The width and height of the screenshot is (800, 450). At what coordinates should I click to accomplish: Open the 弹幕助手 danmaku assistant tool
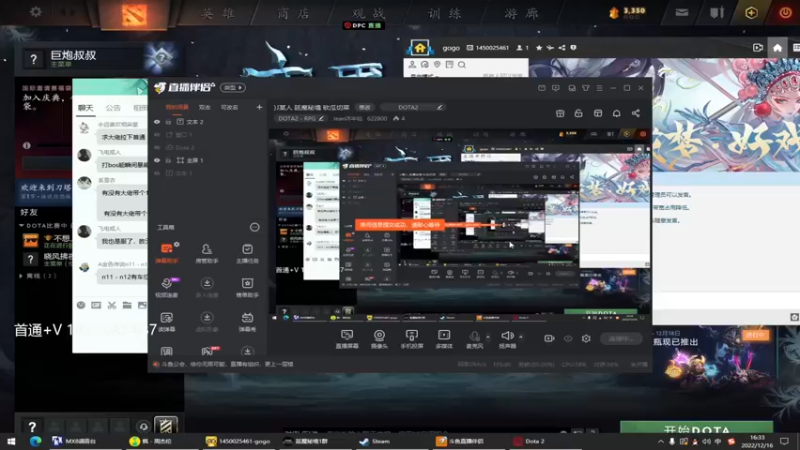click(167, 253)
